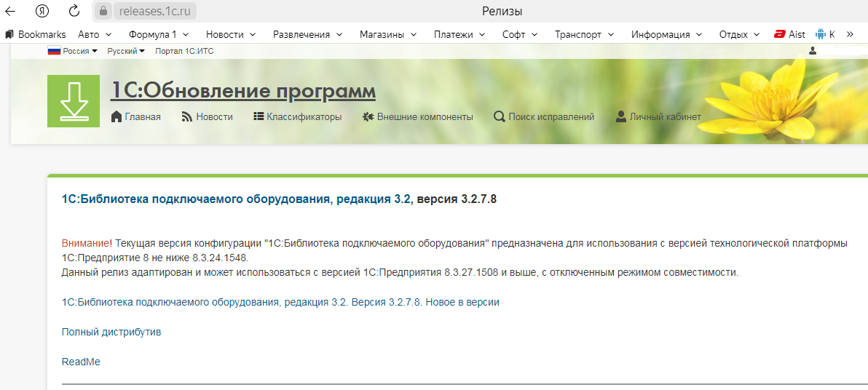868x390 pixels.
Task: Open the Русский language selector
Action: tap(126, 51)
